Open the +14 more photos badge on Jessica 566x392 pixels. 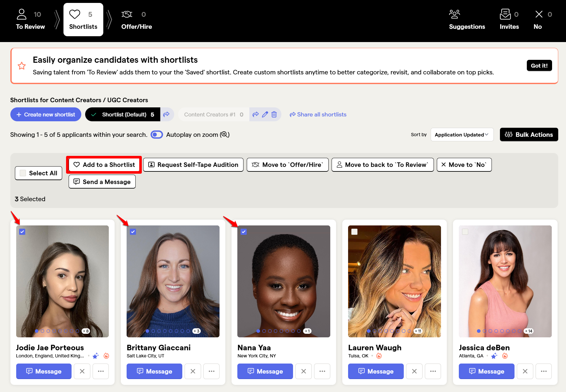coord(529,331)
